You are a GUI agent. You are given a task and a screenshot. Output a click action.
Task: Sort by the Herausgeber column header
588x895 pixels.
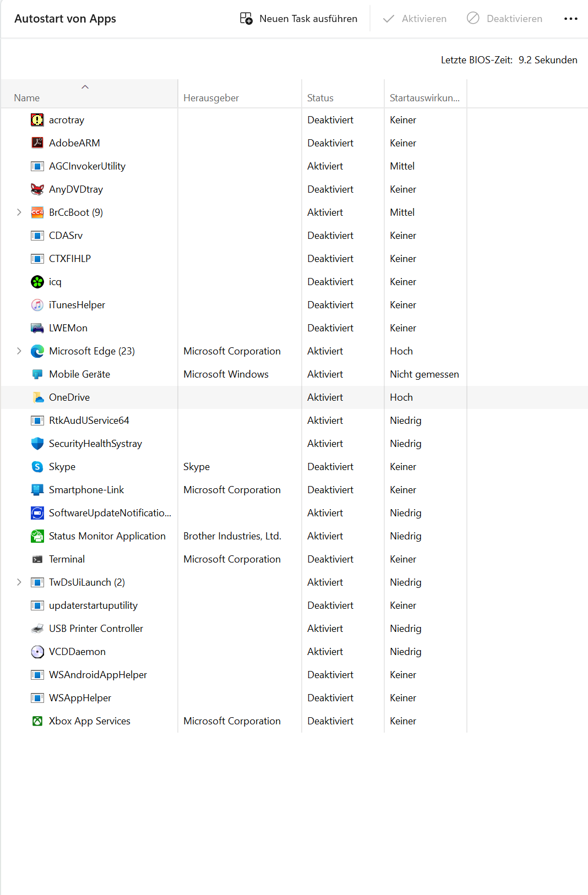point(239,94)
